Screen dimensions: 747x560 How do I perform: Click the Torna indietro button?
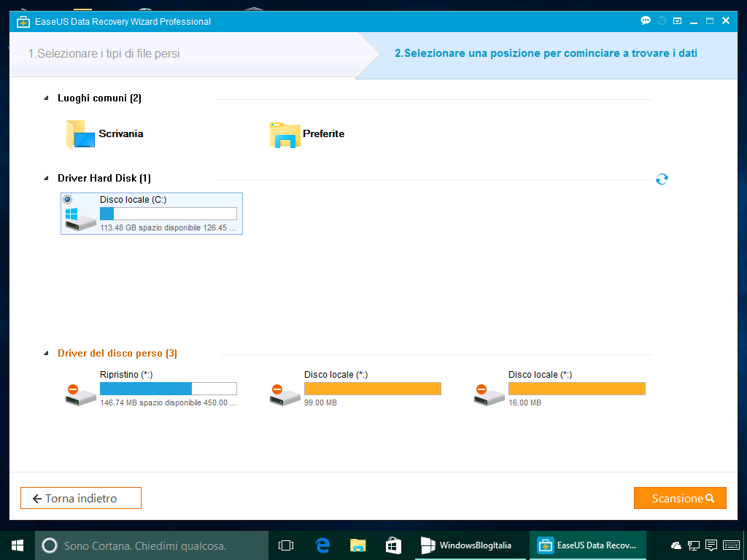point(81,498)
